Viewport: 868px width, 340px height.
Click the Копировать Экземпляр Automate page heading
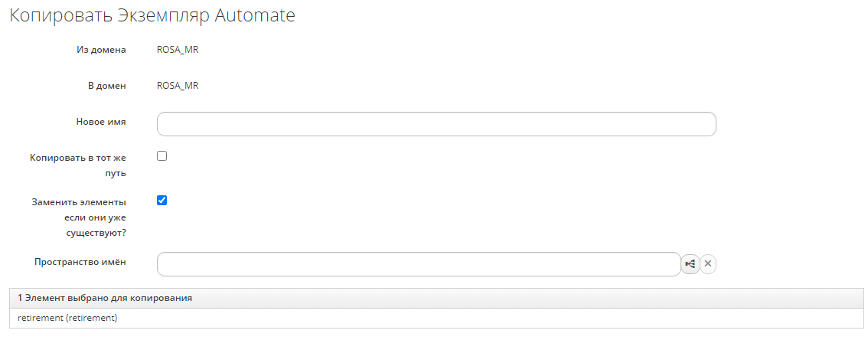(x=152, y=16)
